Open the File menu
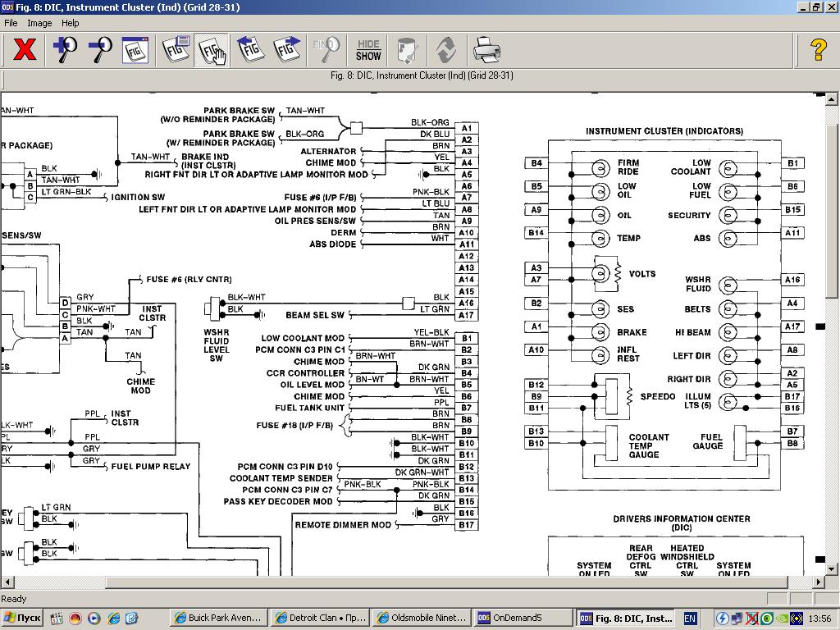This screenshot has height=630, width=840. [11, 23]
